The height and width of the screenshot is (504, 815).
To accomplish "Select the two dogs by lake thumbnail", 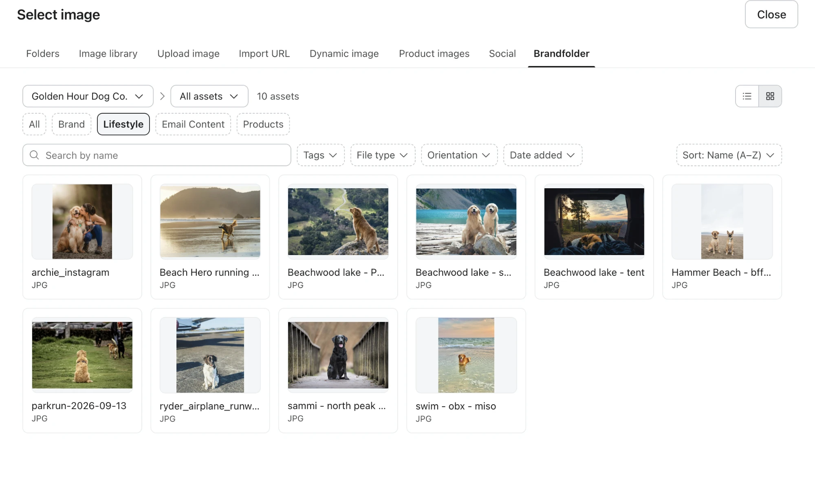I will [x=466, y=222].
